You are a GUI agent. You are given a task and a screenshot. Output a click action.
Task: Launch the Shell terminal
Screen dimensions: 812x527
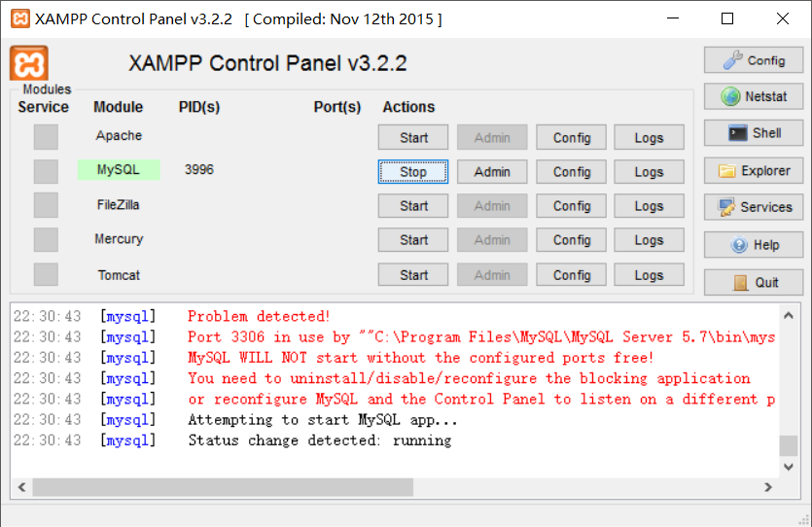(x=754, y=133)
